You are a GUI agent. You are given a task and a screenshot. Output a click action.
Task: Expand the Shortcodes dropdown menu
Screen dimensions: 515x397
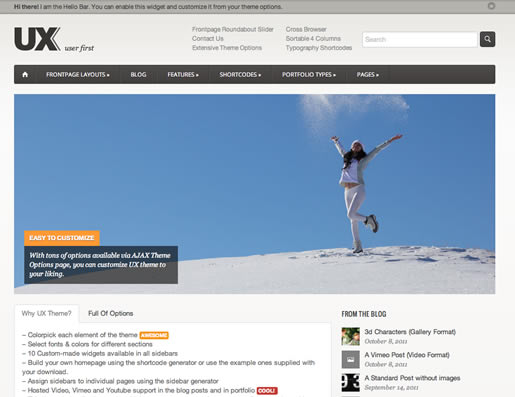click(x=240, y=75)
